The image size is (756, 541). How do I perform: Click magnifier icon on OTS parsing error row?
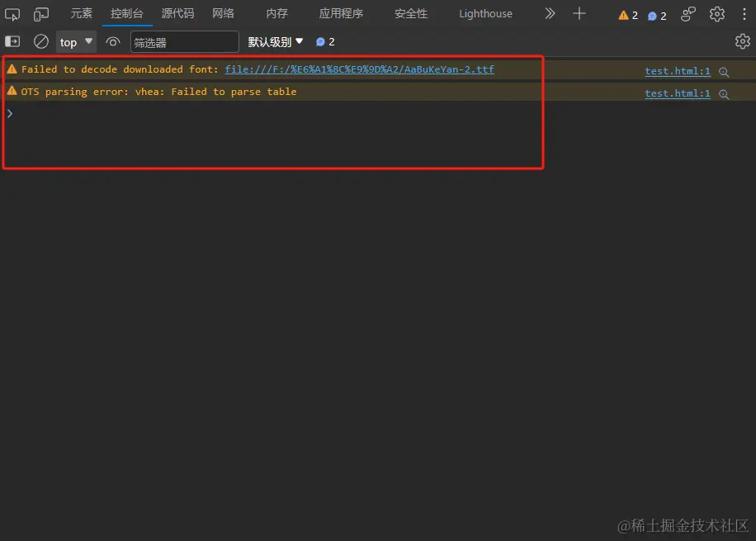click(x=724, y=94)
